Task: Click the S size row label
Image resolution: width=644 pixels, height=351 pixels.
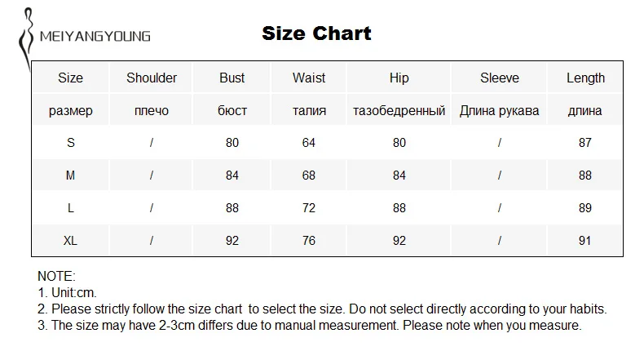Action: tap(71, 143)
